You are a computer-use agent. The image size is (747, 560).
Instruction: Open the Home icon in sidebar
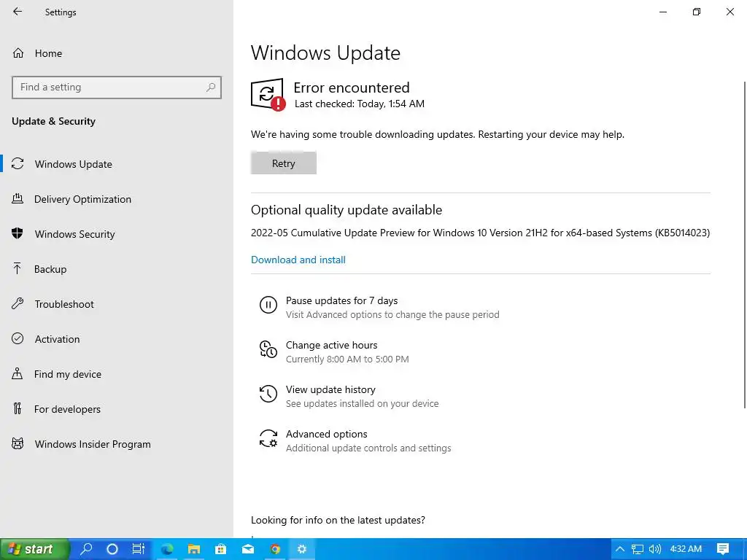[x=18, y=52]
